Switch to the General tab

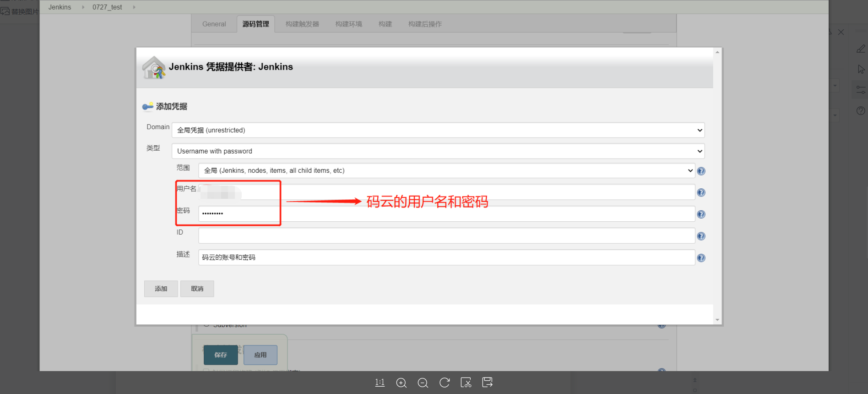[214, 24]
